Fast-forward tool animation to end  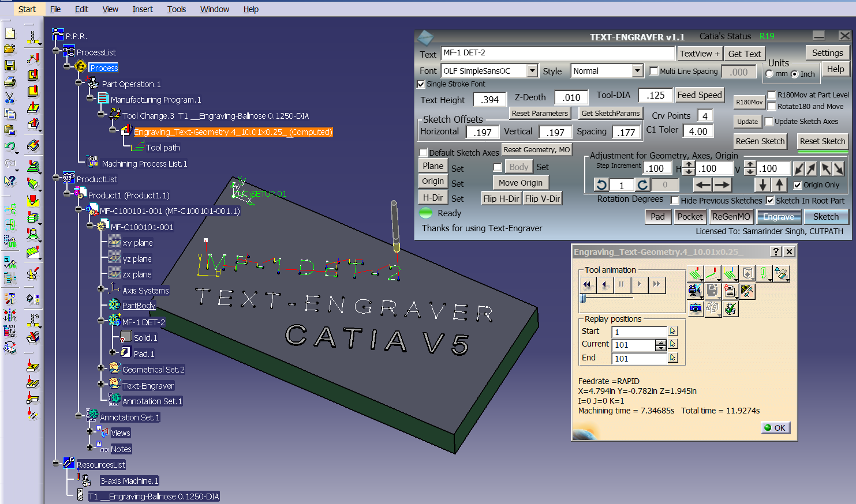[656, 284]
